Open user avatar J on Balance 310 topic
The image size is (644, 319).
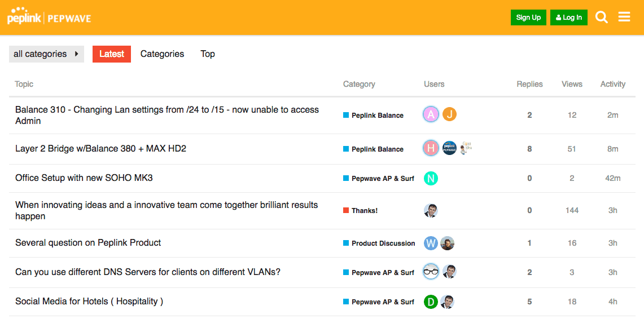tap(450, 114)
